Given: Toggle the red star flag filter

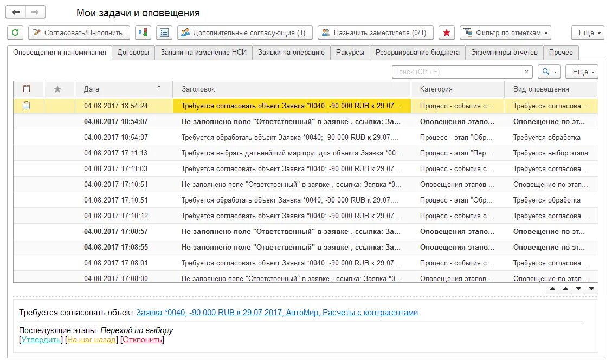Looking at the screenshot, I should [x=446, y=33].
